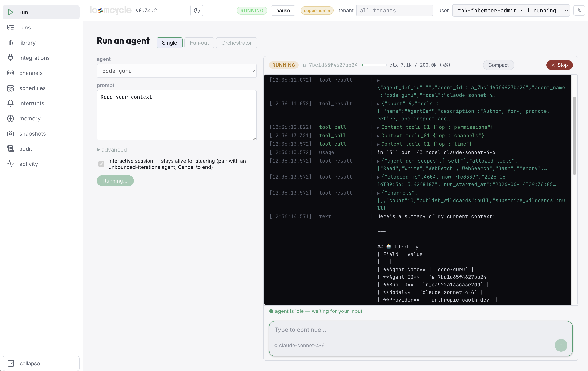This screenshot has width=588, height=371.
Task: Click the header RUNNING status badge
Action: 252,11
